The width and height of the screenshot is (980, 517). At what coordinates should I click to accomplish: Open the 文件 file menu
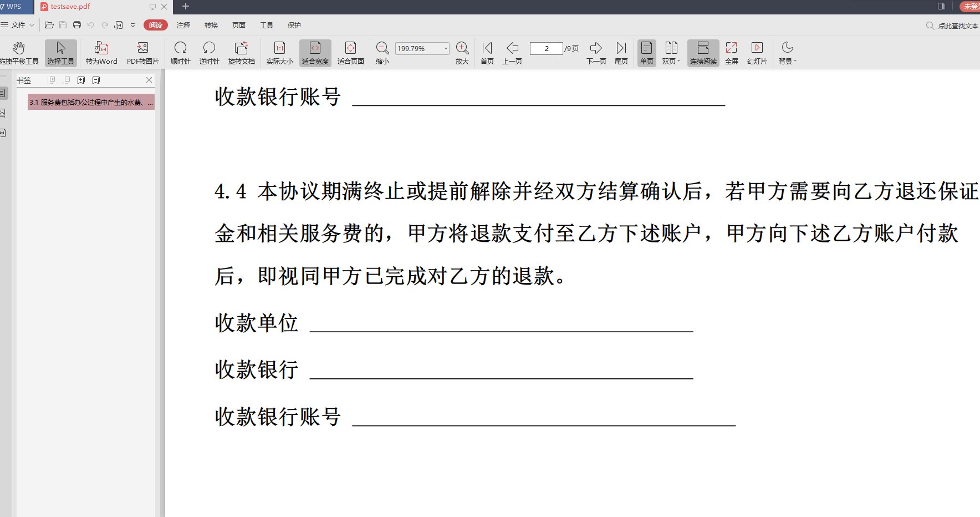tap(18, 25)
